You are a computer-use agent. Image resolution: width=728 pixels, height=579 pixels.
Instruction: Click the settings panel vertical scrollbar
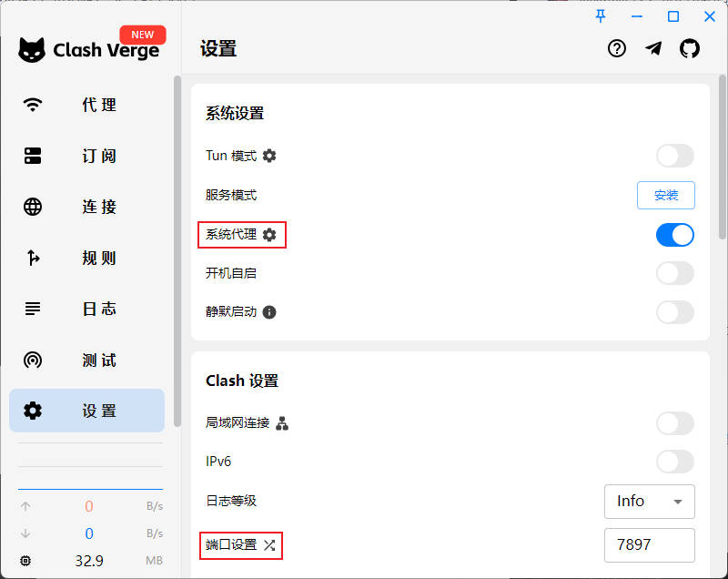[x=723, y=157]
